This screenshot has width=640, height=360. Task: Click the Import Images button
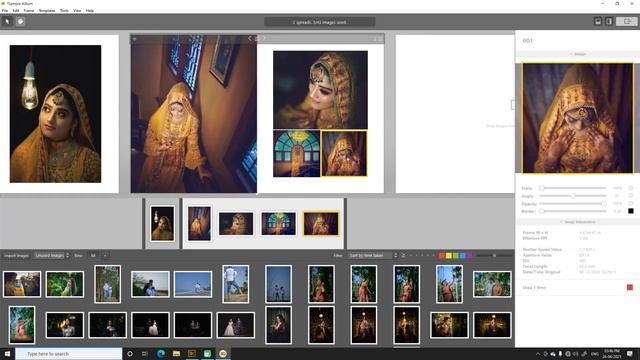point(16,256)
